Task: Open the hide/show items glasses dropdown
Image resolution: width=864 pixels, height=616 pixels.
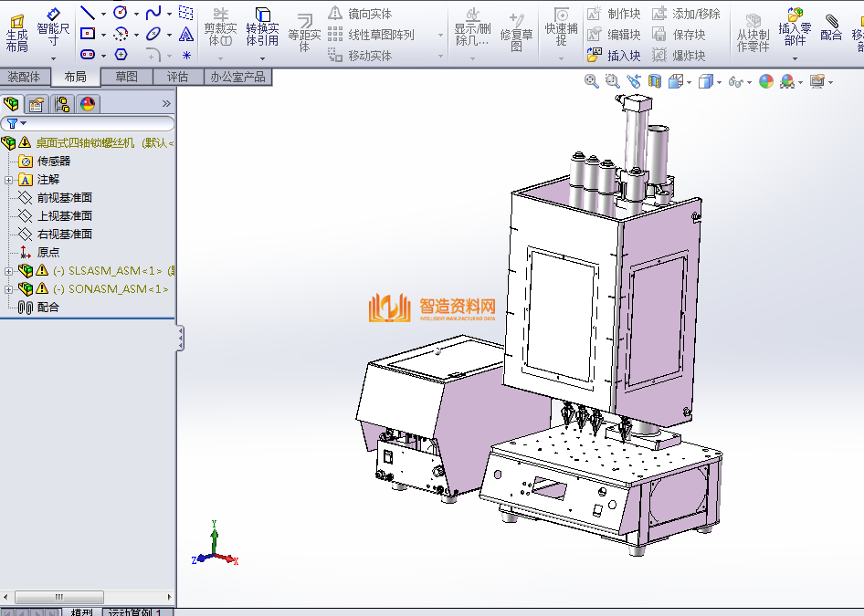Action: 738,81
